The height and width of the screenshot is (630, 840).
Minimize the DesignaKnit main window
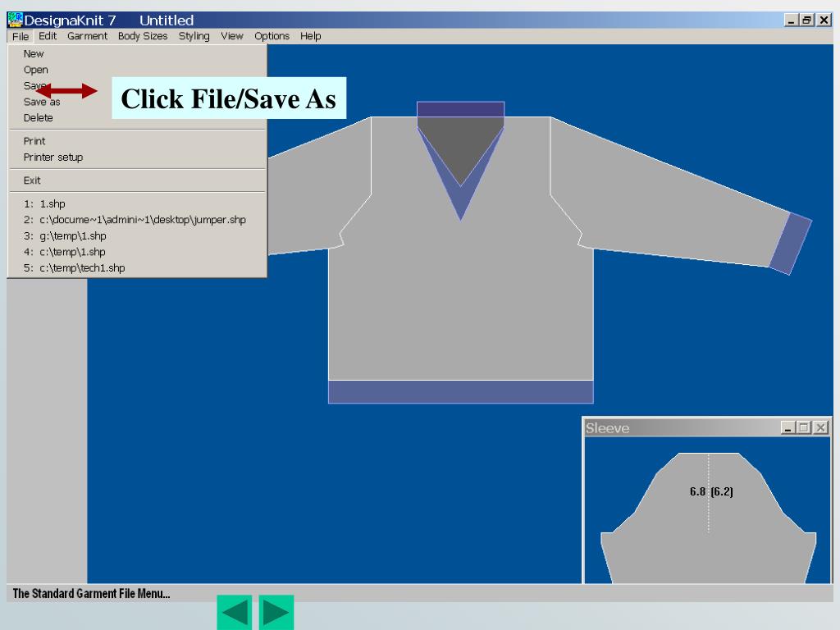792,21
